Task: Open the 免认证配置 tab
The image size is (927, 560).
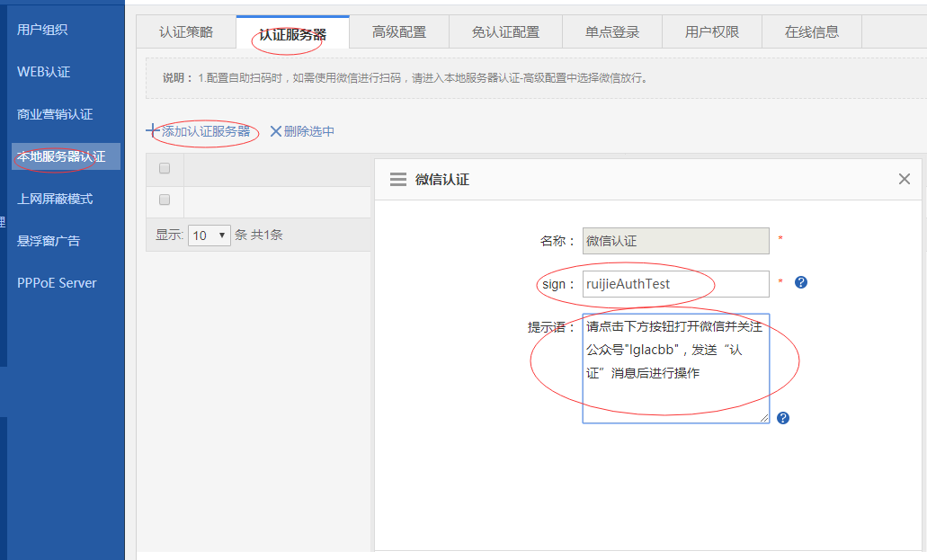Action: click(x=505, y=31)
